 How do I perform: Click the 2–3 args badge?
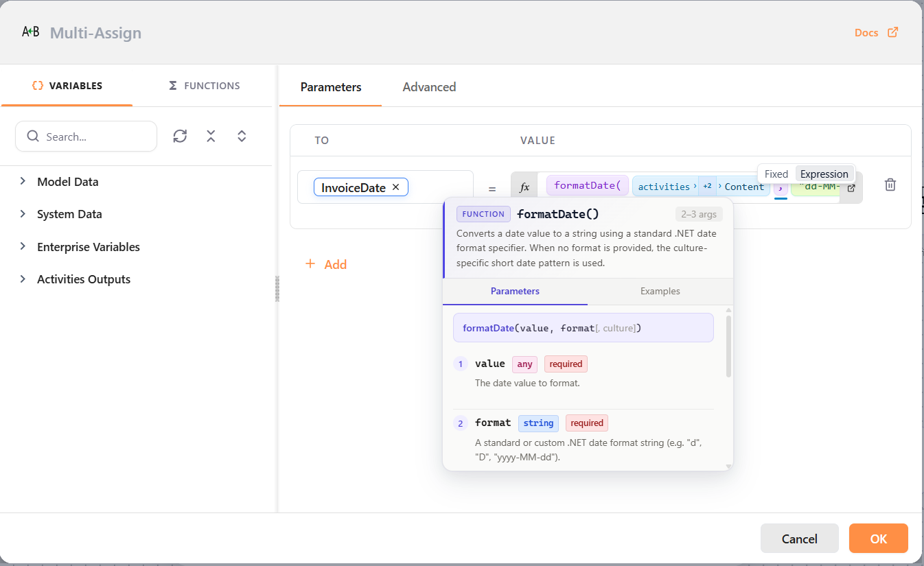(x=699, y=214)
